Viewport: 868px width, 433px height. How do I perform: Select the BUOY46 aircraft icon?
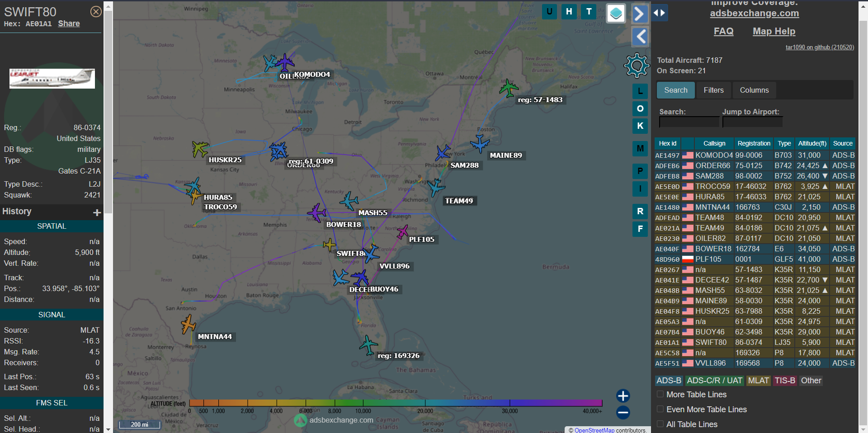[360, 278]
